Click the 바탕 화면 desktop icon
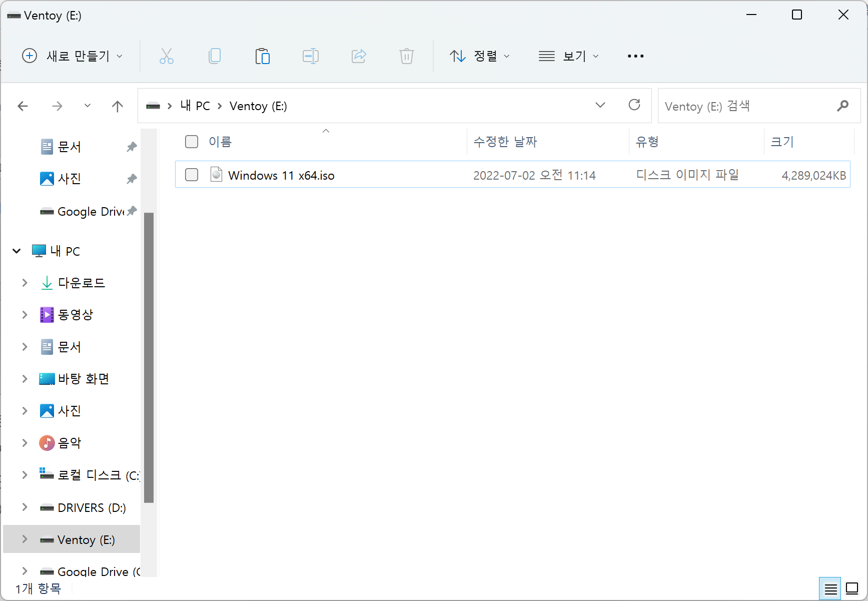This screenshot has width=868, height=601. pyautogui.click(x=47, y=379)
